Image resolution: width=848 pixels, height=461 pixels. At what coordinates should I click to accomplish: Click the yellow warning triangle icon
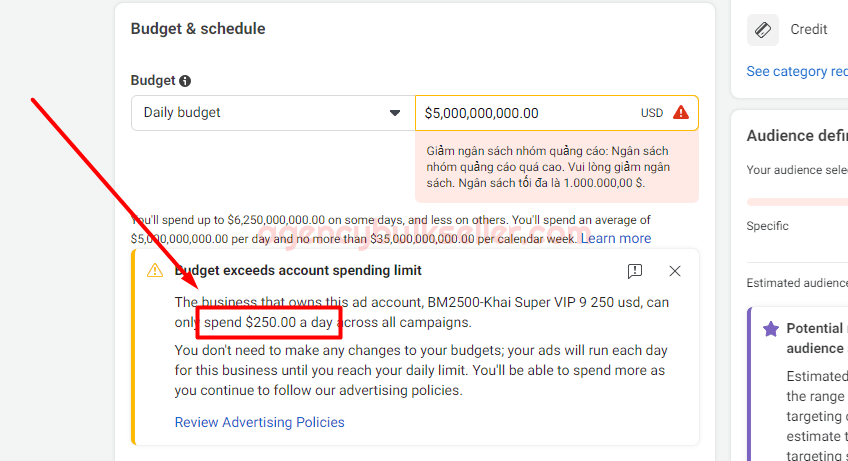click(x=155, y=271)
